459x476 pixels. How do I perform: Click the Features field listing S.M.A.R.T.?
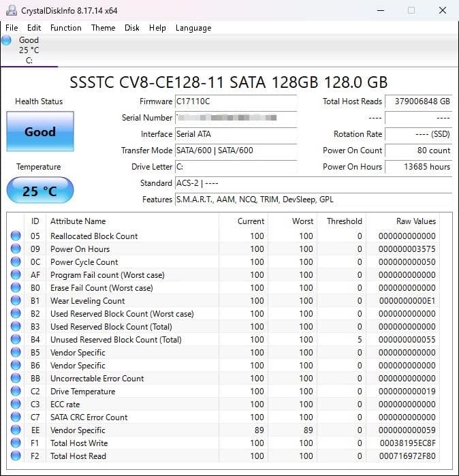pyautogui.click(x=313, y=200)
